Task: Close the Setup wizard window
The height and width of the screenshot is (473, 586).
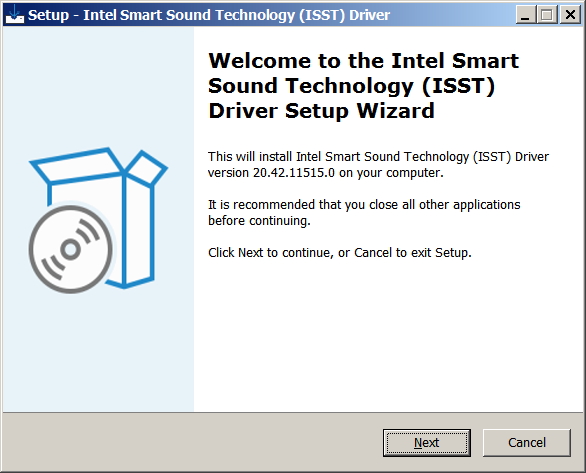Action: 570,15
